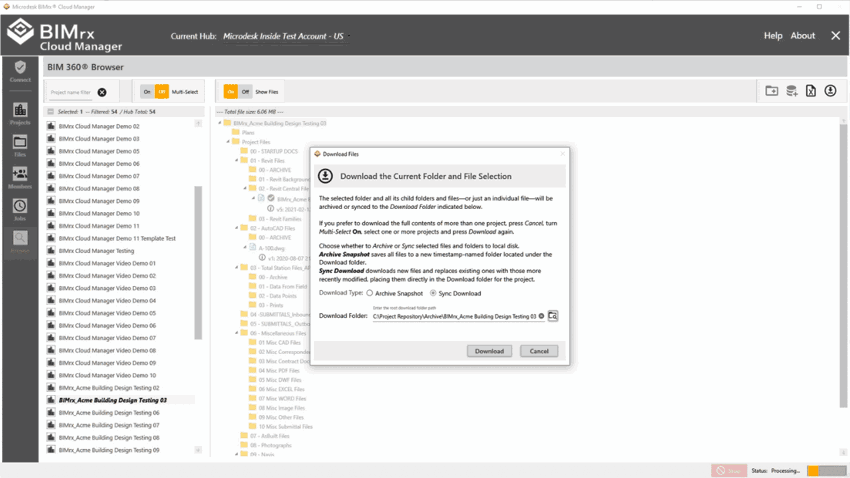Close the Cloud Manager with the header X
The width and height of the screenshot is (850, 478).
(835, 36)
